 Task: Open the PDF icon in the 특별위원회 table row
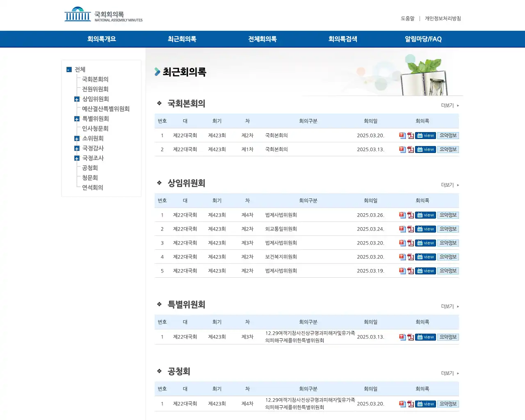tap(411, 337)
